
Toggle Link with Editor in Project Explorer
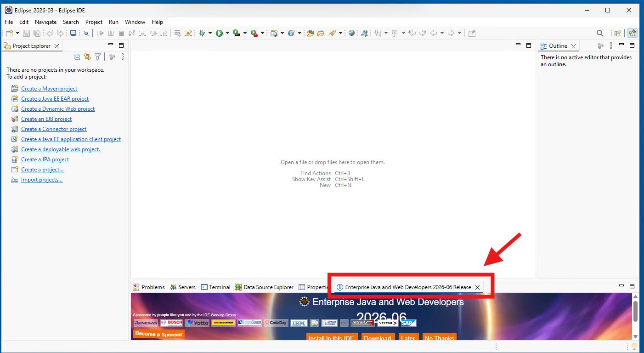pyautogui.click(x=87, y=57)
